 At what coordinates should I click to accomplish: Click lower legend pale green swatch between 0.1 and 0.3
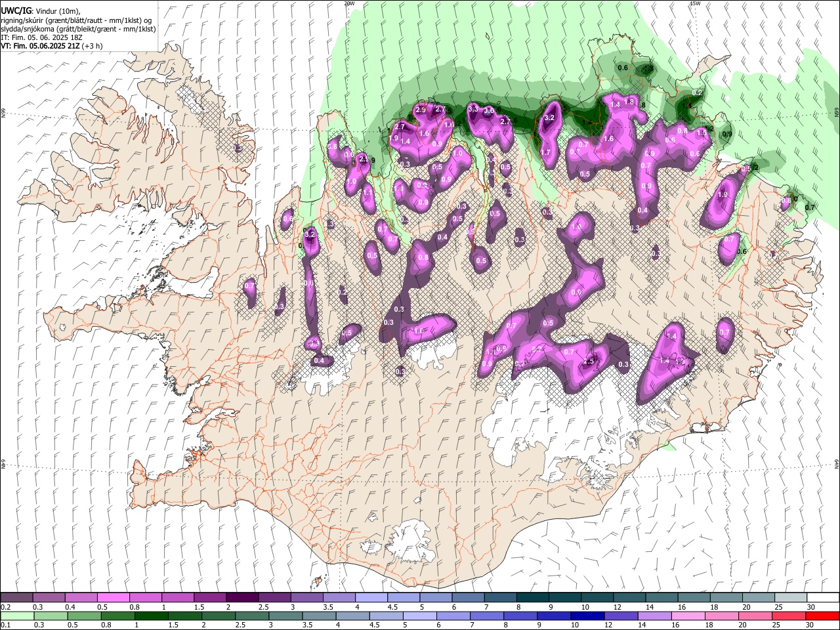click(16, 616)
